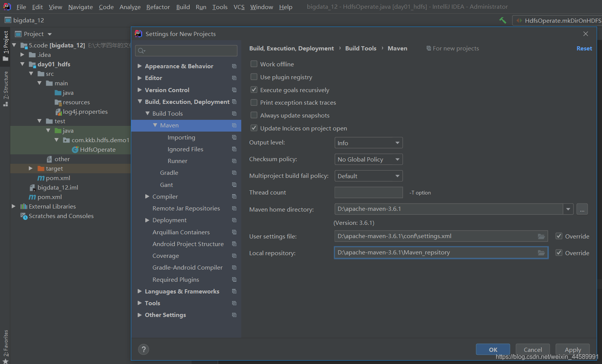
Task: Click the project-level icon beside Coverage
Action: 234,256
